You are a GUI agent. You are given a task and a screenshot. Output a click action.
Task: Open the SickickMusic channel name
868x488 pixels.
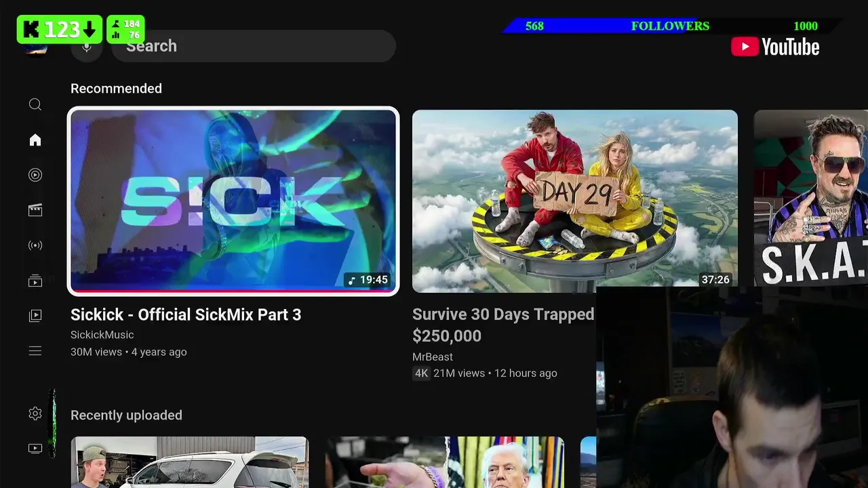click(102, 335)
